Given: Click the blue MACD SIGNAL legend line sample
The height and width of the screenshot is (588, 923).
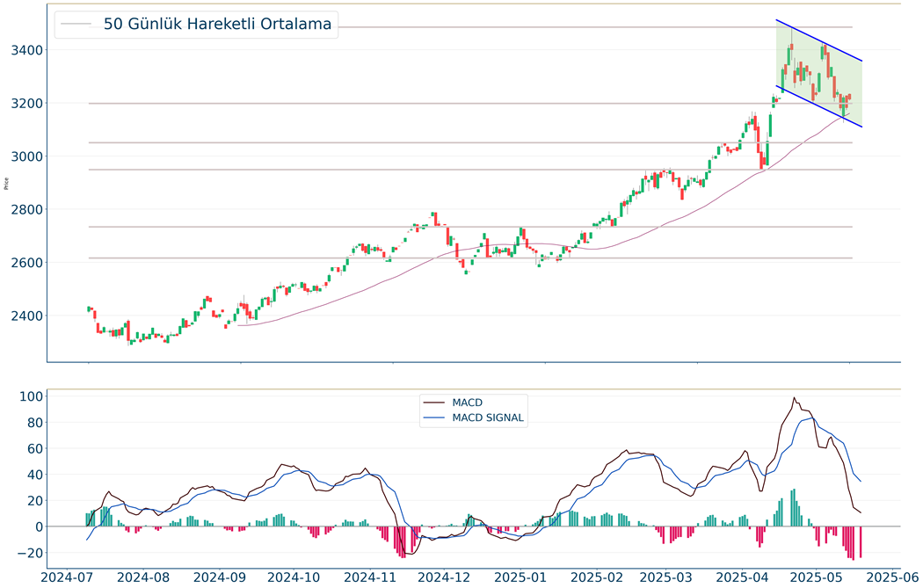Looking at the screenshot, I should click(x=434, y=417).
